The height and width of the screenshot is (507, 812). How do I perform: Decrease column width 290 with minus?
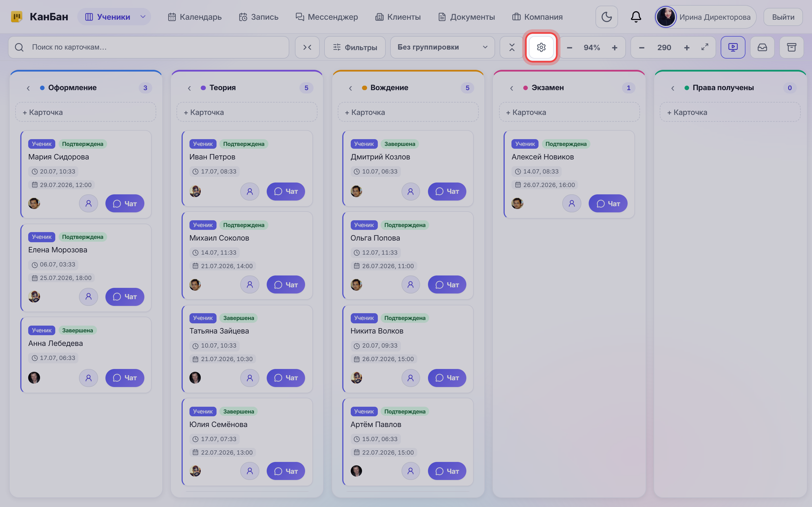(641, 48)
